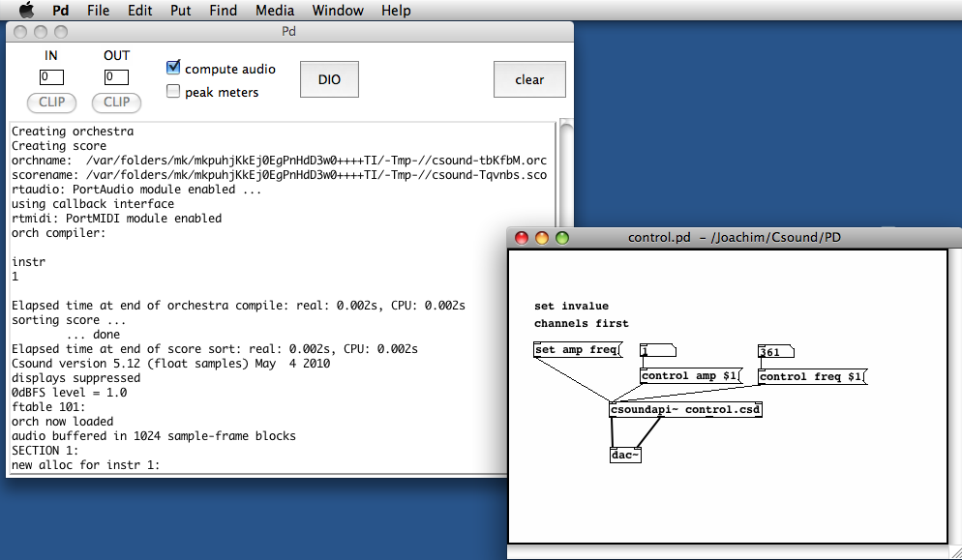Screen dimensions: 962x560
Task: Close the control.pd patch window
Action: pos(522,237)
